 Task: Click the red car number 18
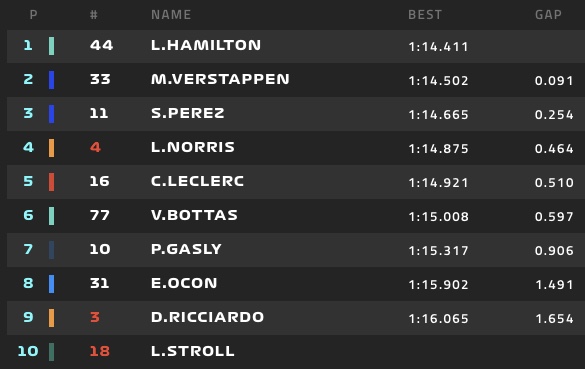pos(100,351)
